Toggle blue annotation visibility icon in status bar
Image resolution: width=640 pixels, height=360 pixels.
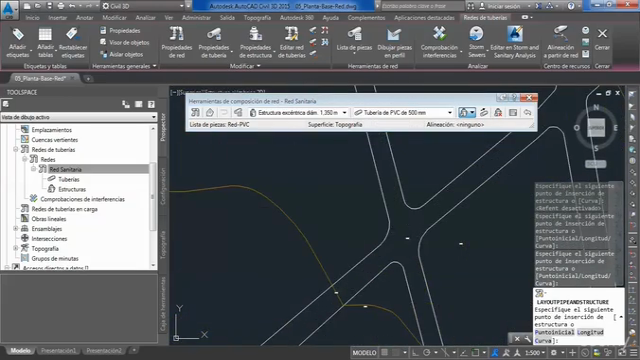tap(495, 352)
